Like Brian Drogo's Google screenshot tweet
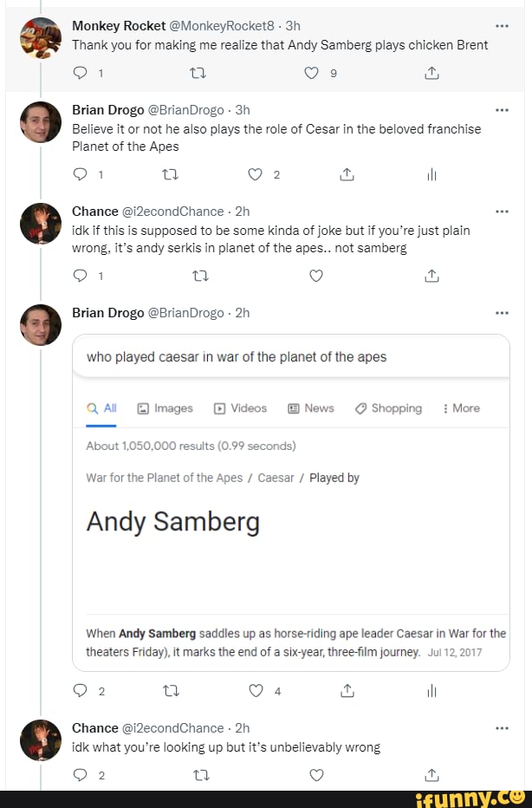The width and height of the screenshot is (532, 808). point(256,691)
